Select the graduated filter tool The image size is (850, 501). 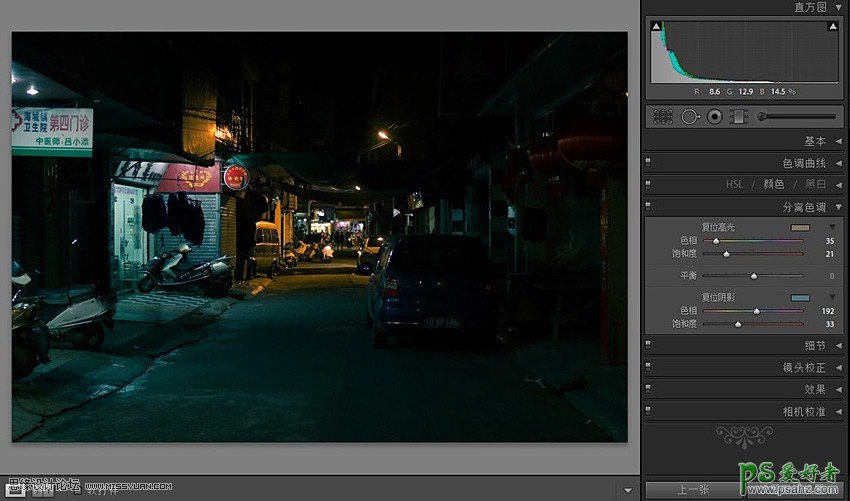738,117
